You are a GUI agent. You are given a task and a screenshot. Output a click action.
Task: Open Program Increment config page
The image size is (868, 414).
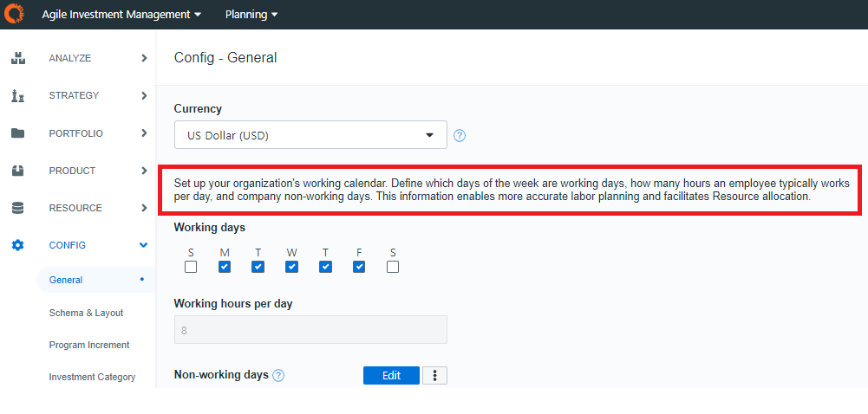point(89,345)
